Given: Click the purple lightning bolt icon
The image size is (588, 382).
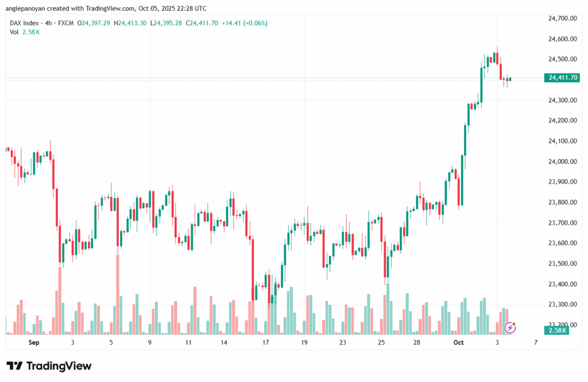Looking at the screenshot, I should (x=509, y=327).
